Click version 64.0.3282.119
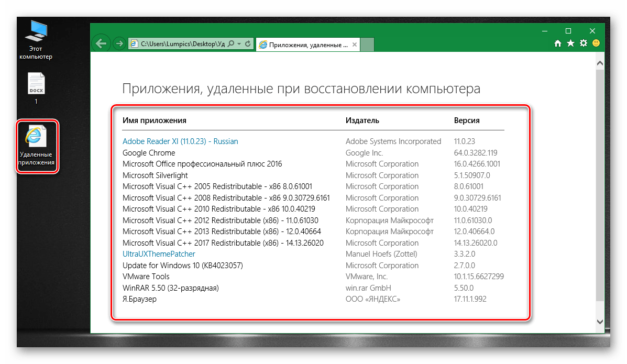 [x=476, y=153]
